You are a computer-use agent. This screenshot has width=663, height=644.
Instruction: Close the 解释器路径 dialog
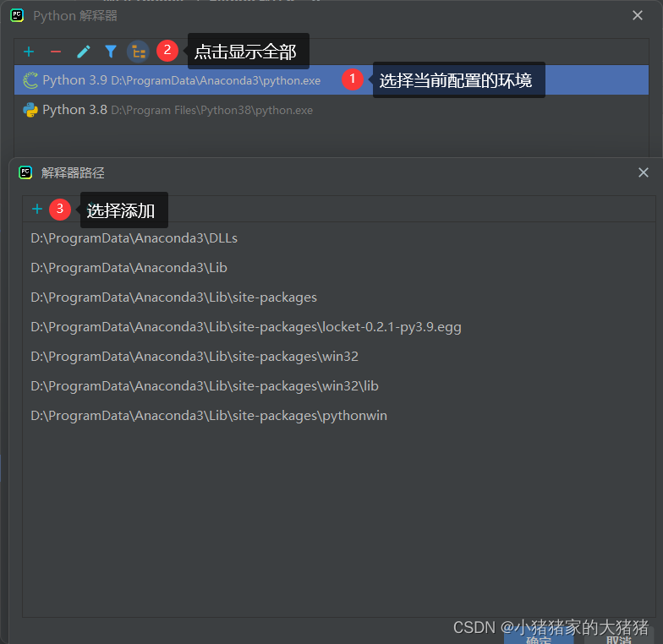tap(643, 172)
